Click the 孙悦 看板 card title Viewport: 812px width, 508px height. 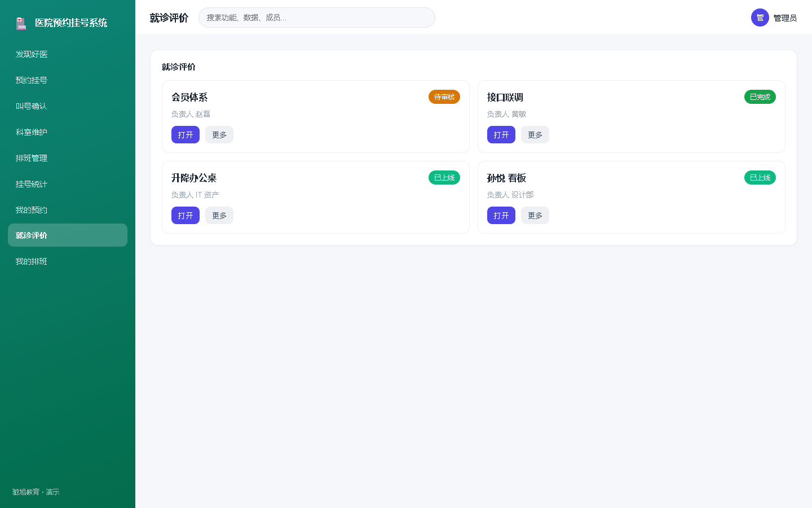point(506,178)
